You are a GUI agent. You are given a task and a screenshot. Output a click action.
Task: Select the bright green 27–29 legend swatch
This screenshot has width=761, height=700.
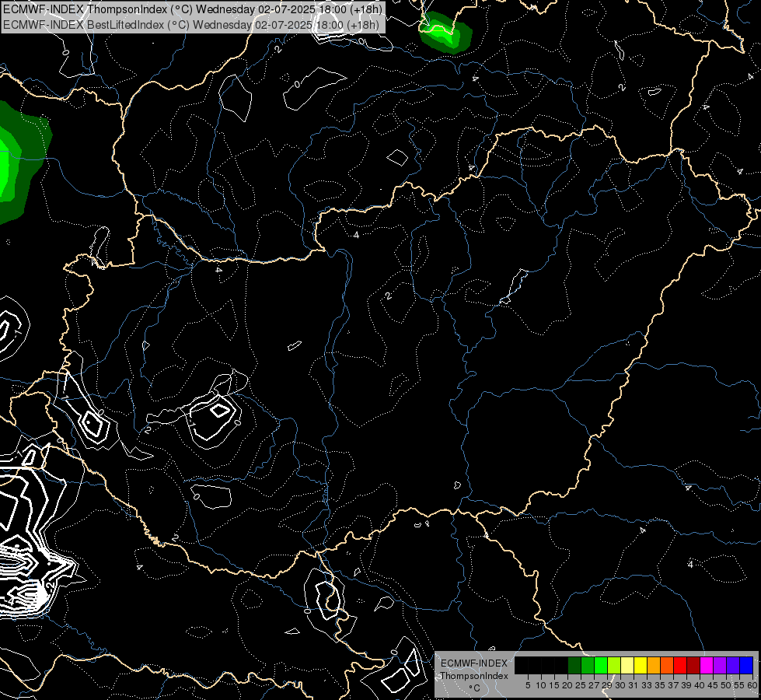pyautogui.click(x=600, y=665)
